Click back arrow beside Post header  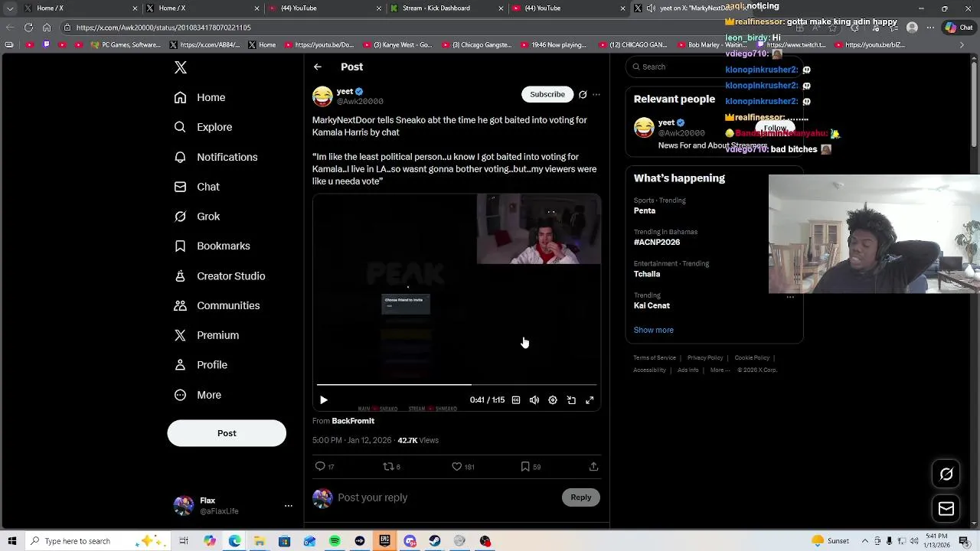point(318,67)
